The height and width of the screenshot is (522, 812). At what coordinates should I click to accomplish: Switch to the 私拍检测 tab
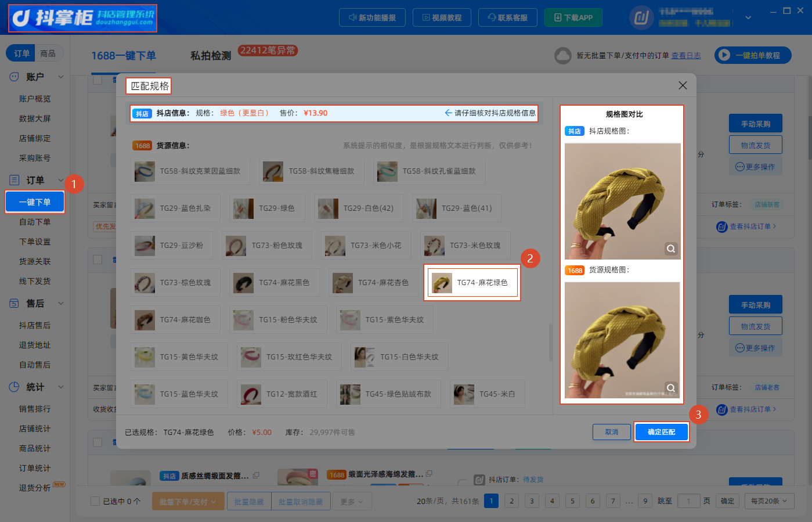coord(211,56)
